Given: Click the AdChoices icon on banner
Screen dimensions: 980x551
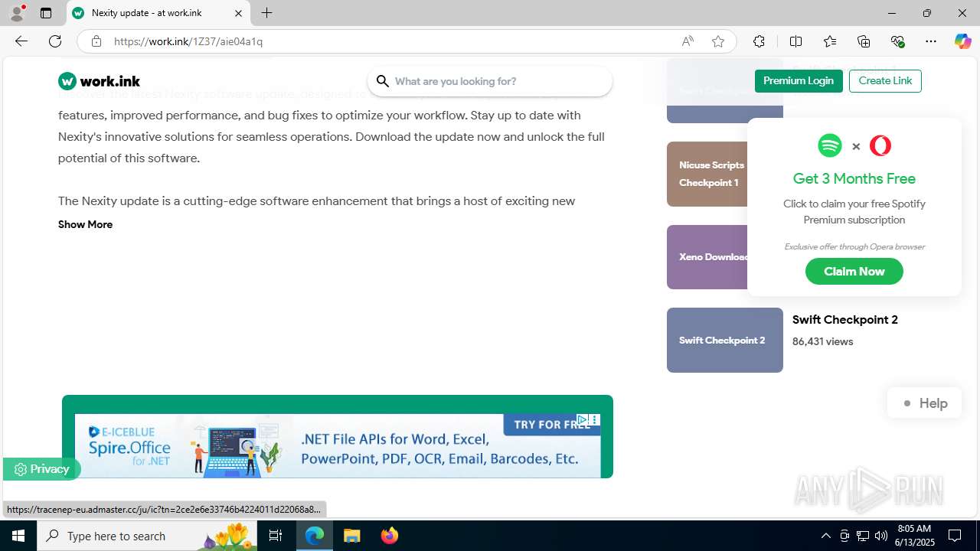Looking at the screenshot, I should [x=583, y=419].
